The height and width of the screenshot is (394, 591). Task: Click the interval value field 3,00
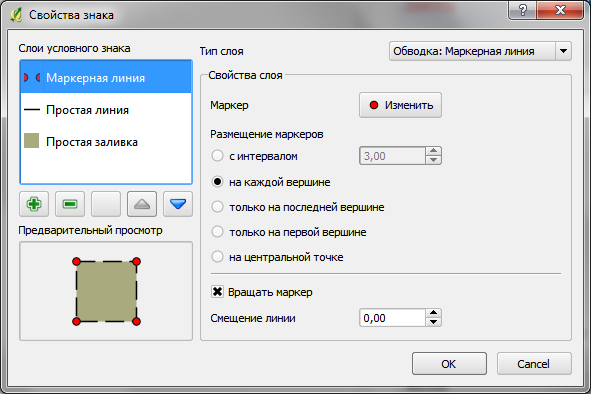pyautogui.click(x=392, y=156)
